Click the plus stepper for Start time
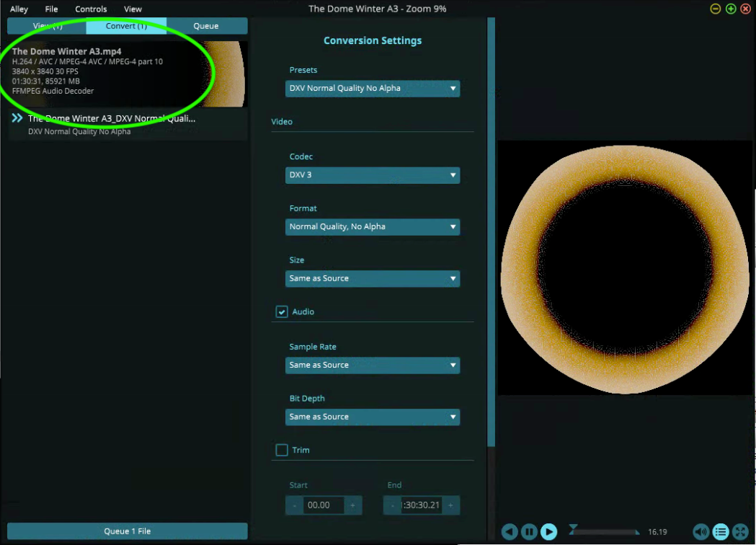The image size is (756, 545). pos(352,505)
